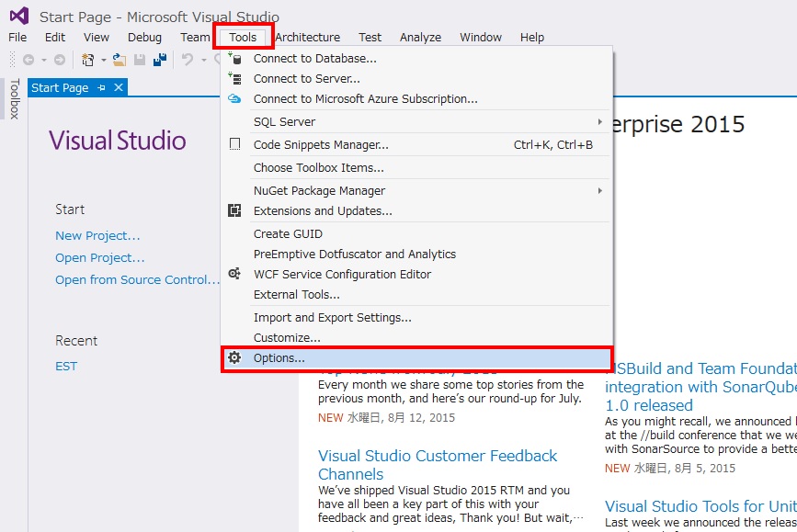This screenshot has width=797, height=532.
Task: Click the Navigate Backward toolbar arrow
Action: (x=28, y=60)
